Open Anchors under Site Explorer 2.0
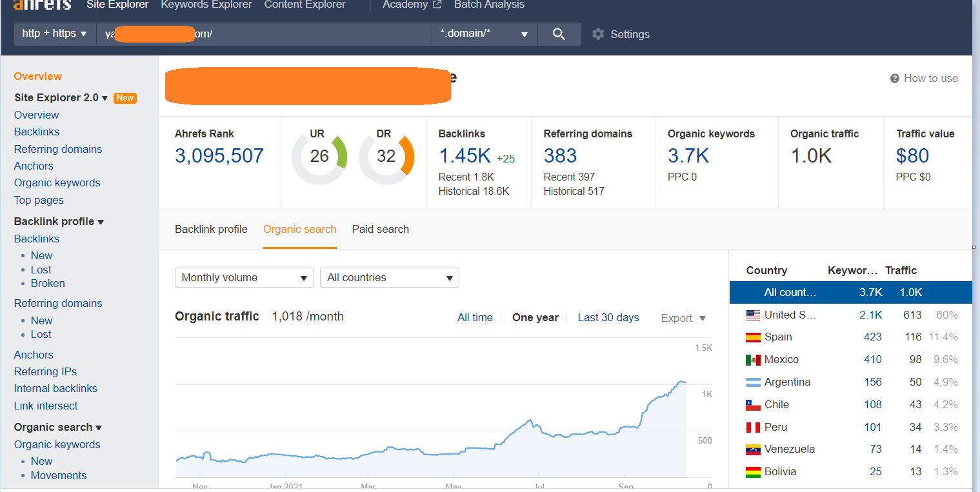The height and width of the screenshot is (492, 980). coord(34,166)
